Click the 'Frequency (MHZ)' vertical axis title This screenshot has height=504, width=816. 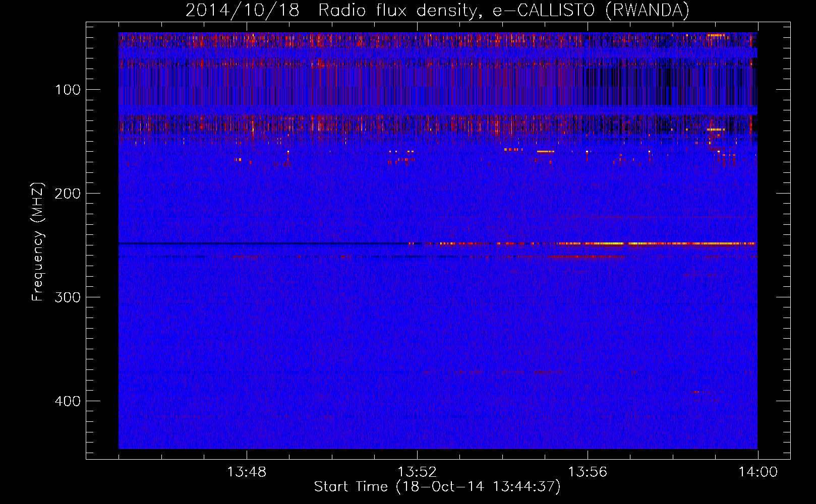38,242
